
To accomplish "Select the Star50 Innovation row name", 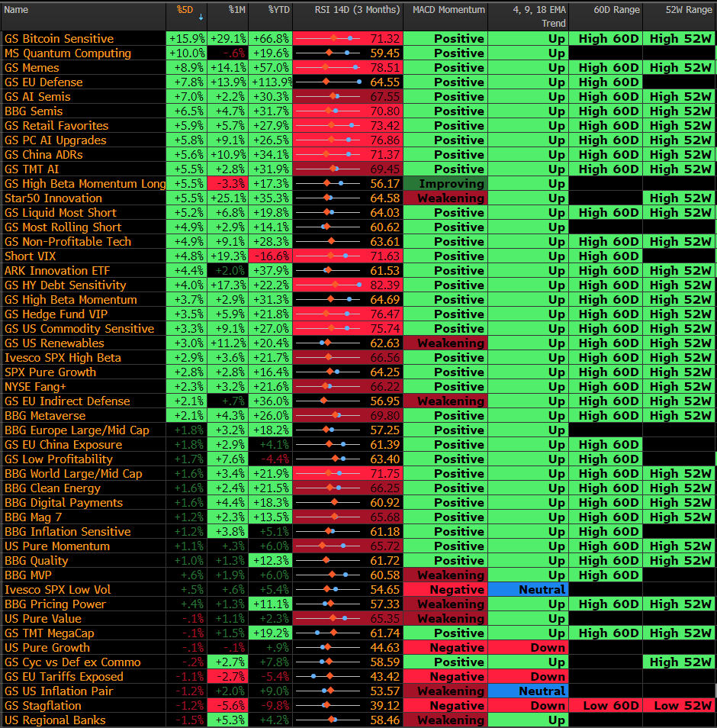I will pos(53,198).
